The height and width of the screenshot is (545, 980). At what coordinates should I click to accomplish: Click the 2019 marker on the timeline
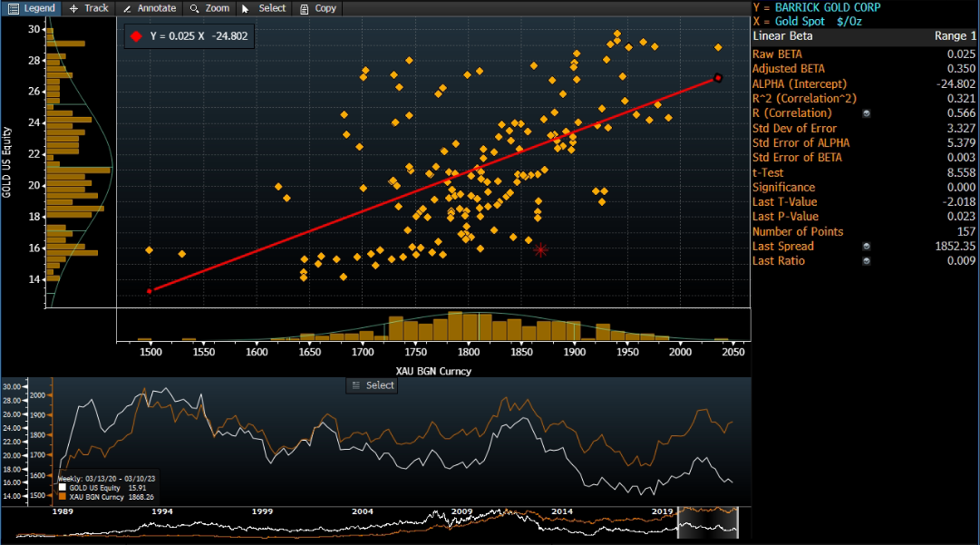[662, 511]
